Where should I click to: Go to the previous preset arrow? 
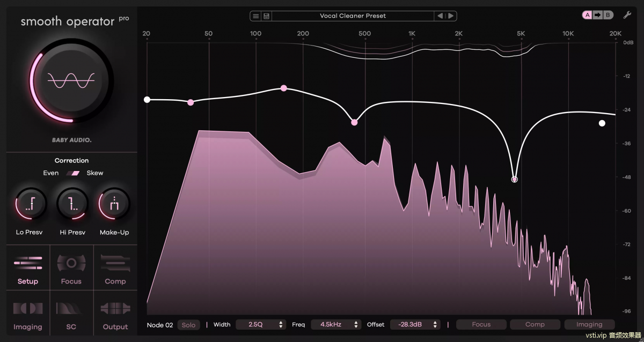point(440,16)
